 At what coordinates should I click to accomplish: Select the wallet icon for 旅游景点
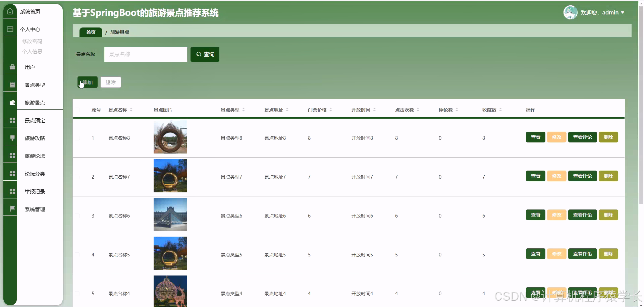(12, 103)
